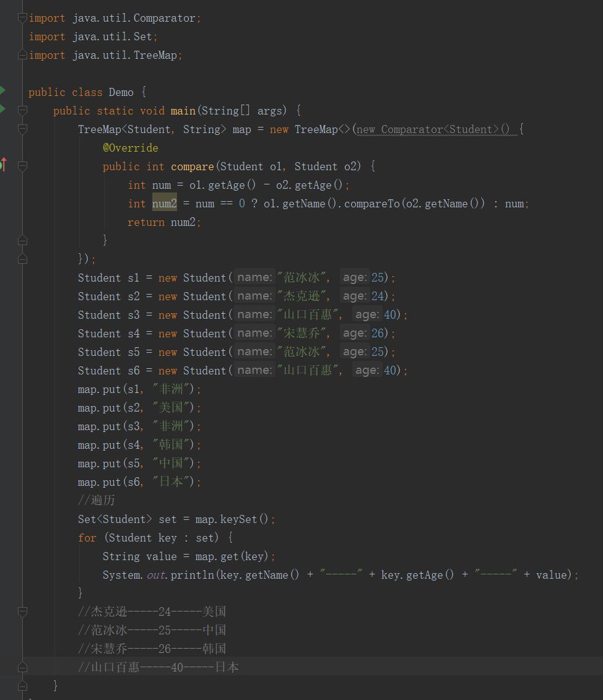This screenshot has width=603, height=700.
Task: Click o2.getAge() call
Action: (309, 185)
